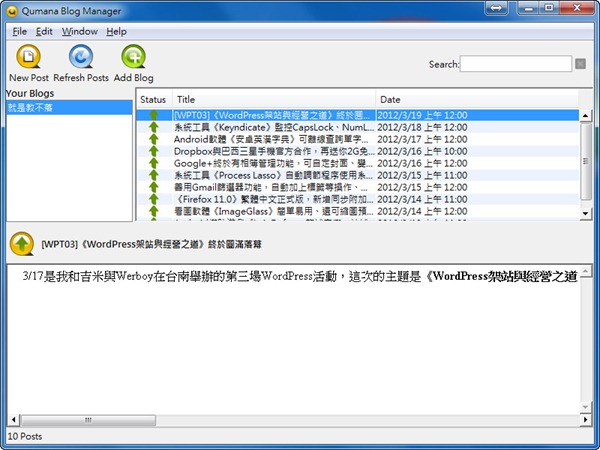Minimize the Qumana Blog Manager window
The image size is (600, 450).
pos(528,8)
